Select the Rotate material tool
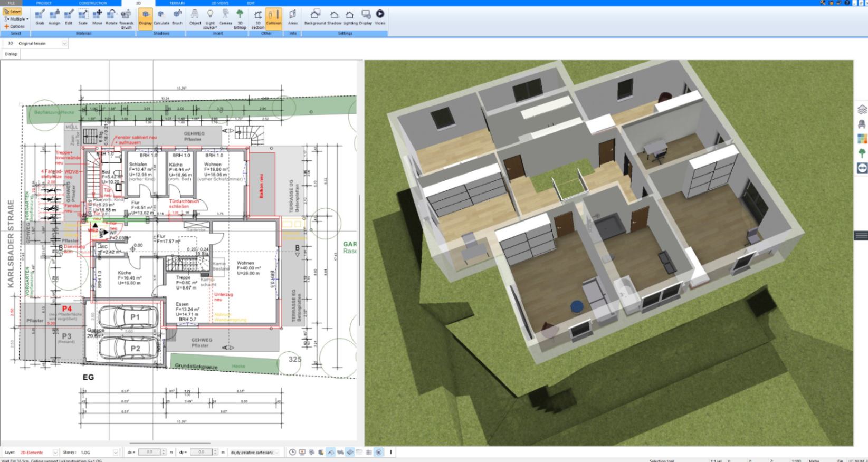 [x=111, y=17]
